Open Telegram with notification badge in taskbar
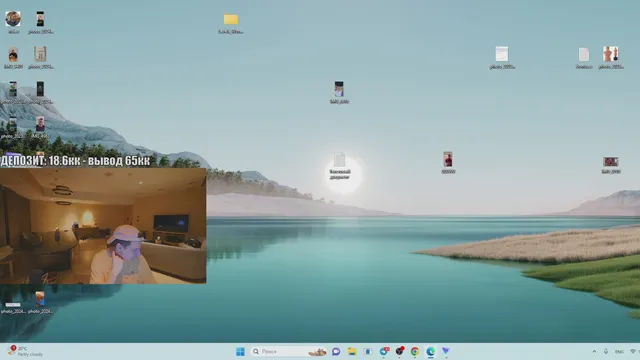Viewport: 640px width, 360px height. pyautogui.click(x=384, y=351)
